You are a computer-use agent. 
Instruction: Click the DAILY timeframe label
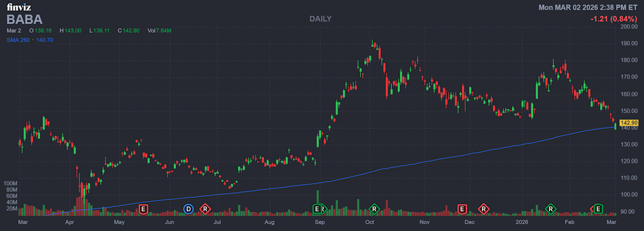pyautogui.click(x=321, y=19)
